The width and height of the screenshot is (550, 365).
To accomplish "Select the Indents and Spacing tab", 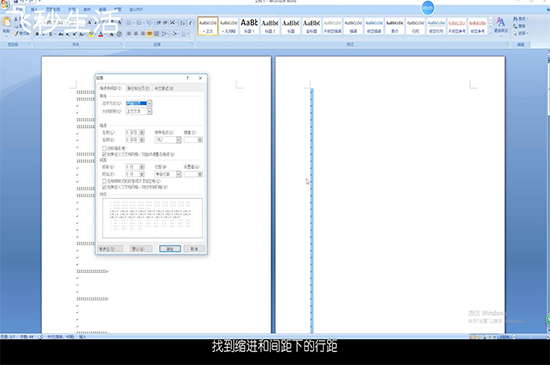I will 111,88.
